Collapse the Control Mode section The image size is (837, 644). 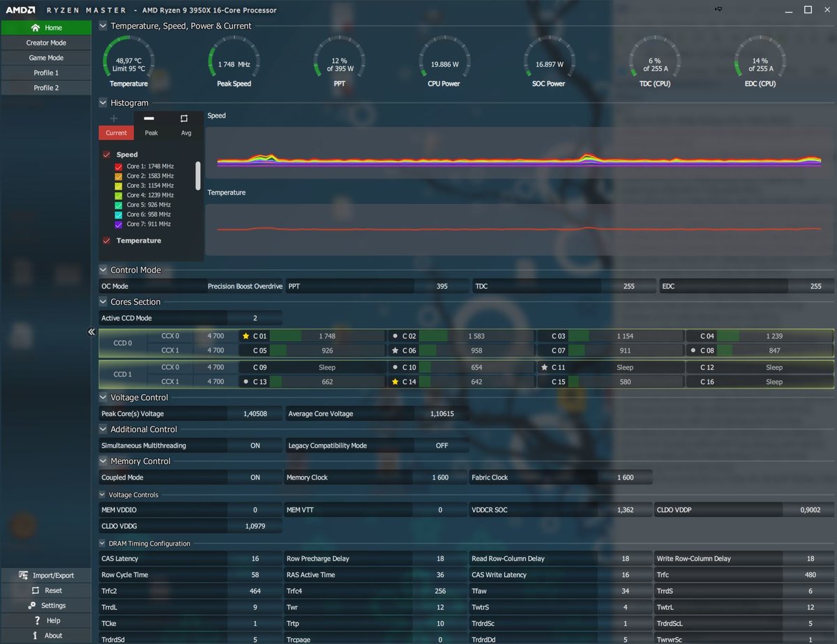click(x=103, y=270)
